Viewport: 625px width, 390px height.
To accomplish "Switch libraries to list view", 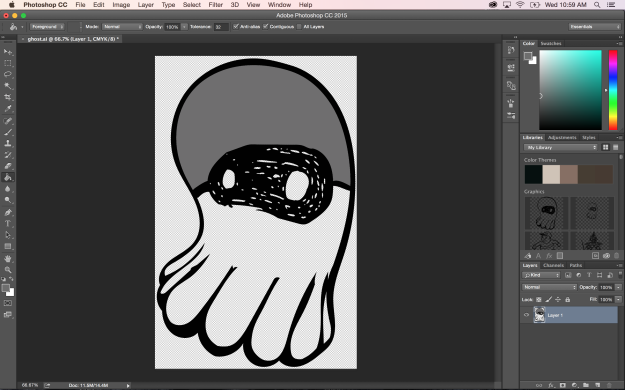I will tap(615, 148).
